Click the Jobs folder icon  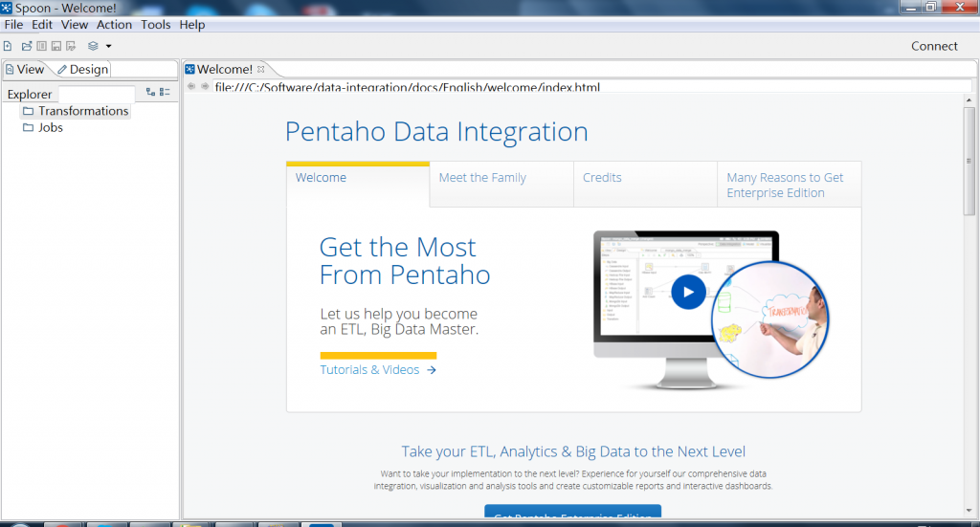click(28, 127)
